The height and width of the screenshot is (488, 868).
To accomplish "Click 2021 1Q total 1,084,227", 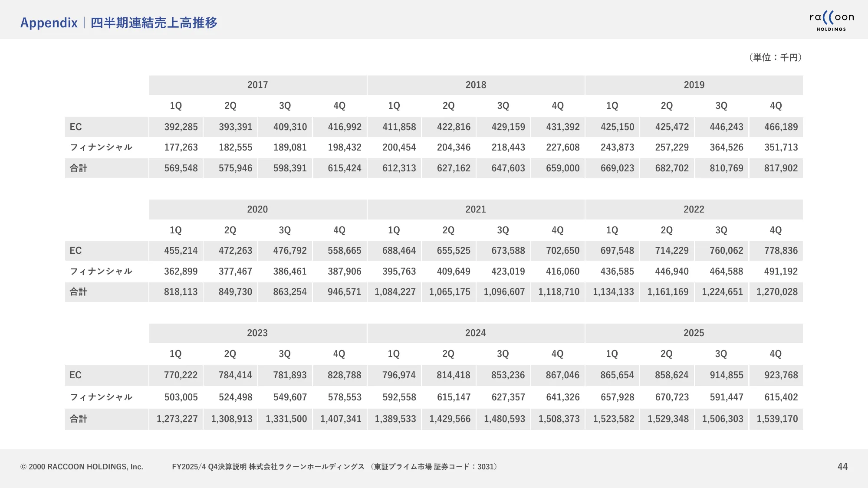I will [395, 292].
